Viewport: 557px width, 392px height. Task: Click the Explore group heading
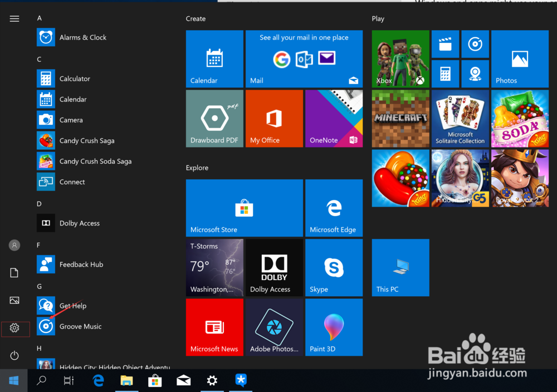click(197, 168)
